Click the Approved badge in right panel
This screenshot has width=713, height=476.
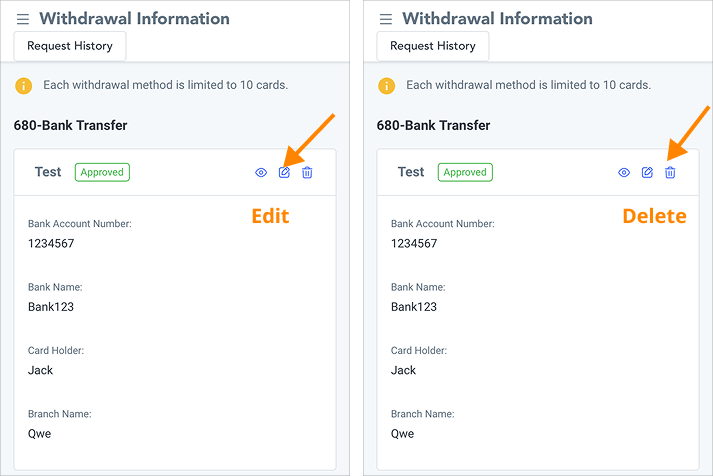(x=465, y=172)
